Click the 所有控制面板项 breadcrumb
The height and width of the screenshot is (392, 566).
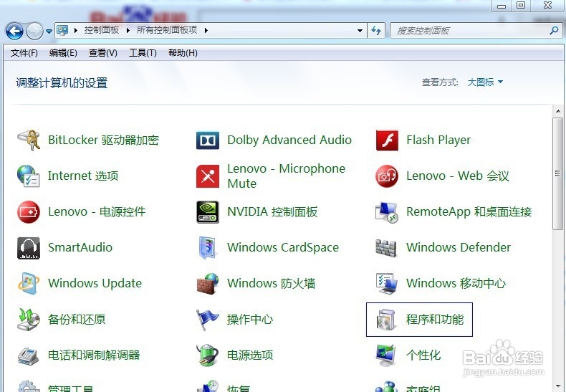coord(167,30)
